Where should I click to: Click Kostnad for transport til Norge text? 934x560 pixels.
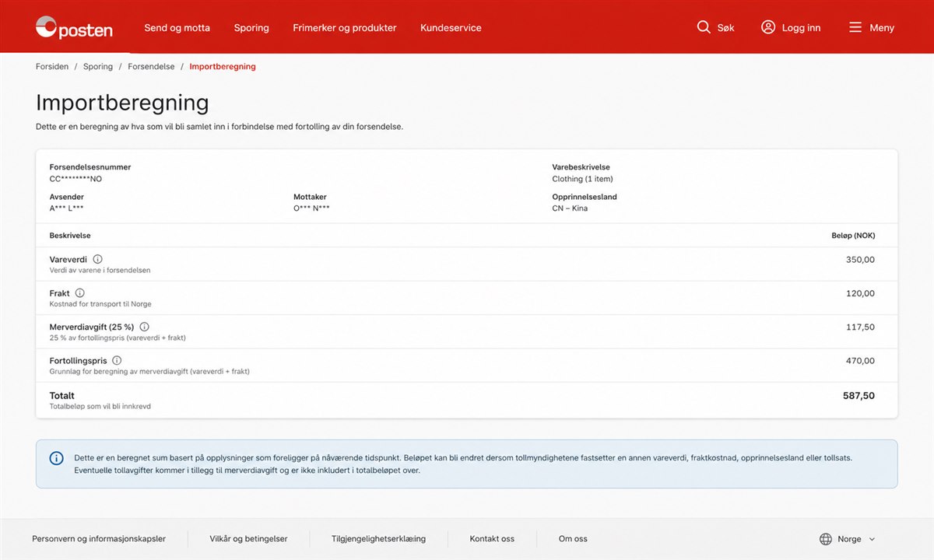100,304
